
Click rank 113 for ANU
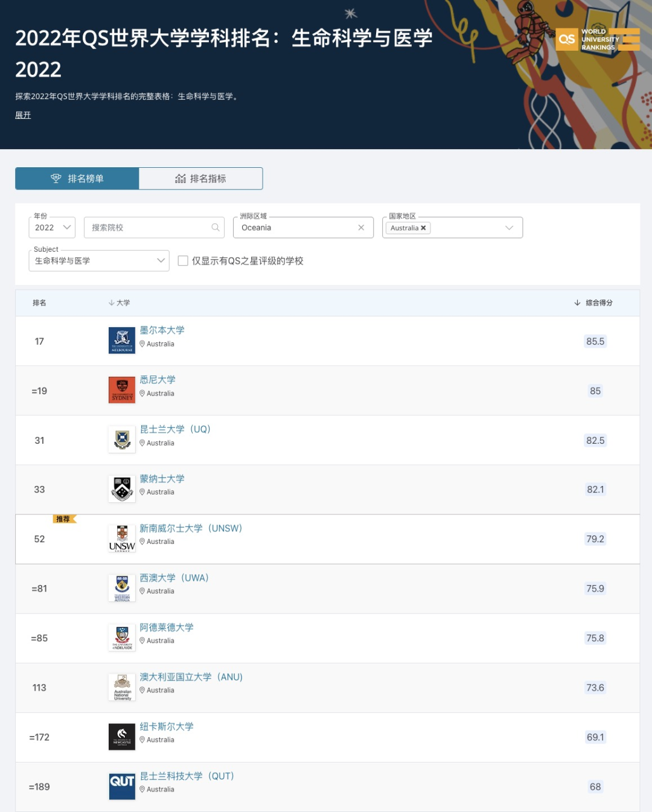click(39, 688)
